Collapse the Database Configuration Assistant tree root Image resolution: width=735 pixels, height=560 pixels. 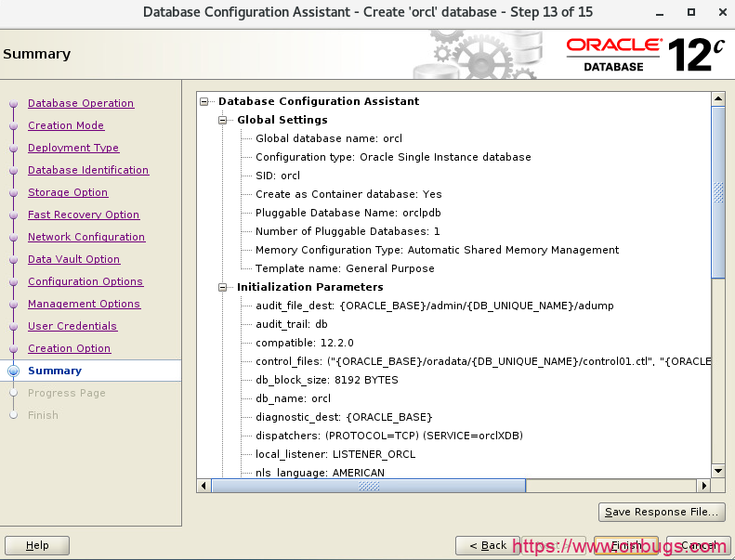[x=204, y=101]
